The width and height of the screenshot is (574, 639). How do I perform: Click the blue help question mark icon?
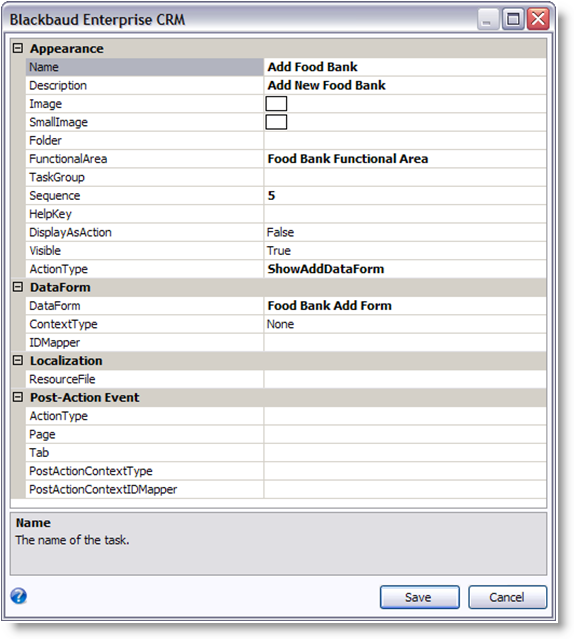click(x=19, y=596)
